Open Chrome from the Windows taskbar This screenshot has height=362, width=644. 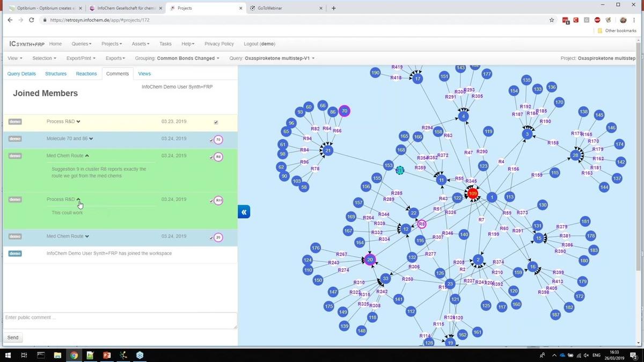pos(74,355)
